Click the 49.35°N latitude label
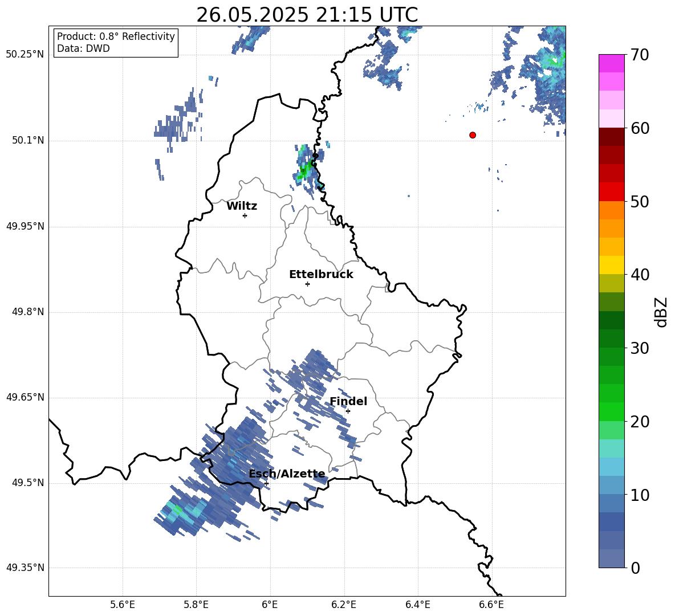This screenshot has height=616, width=675. [x=25, y=568]
